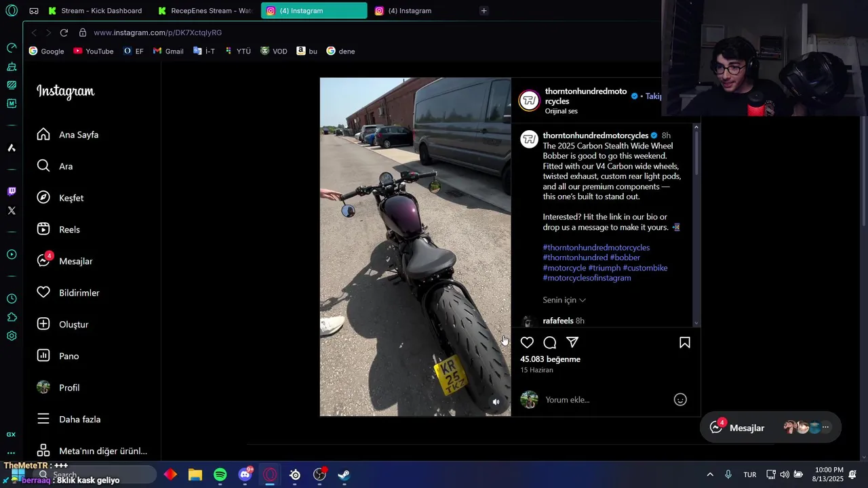Open Opera GX main menu logo
The image size is (868, 488).
12,11
